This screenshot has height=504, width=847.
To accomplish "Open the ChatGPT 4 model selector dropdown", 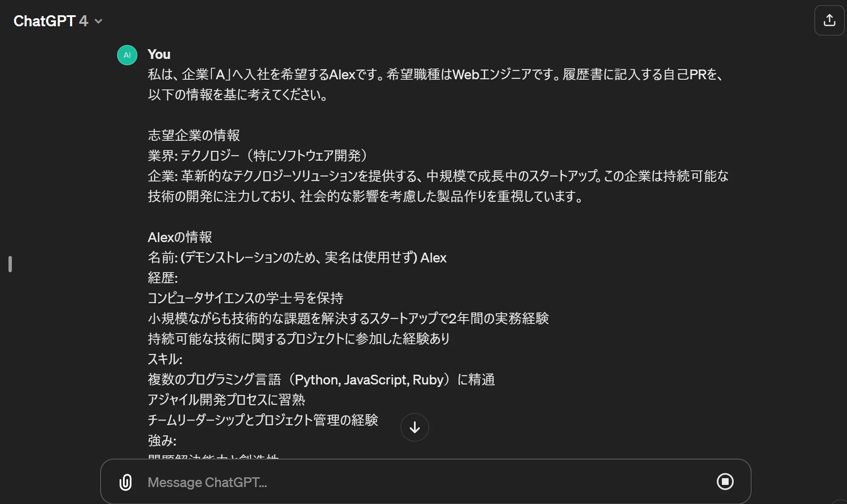I will click(58, 21).
